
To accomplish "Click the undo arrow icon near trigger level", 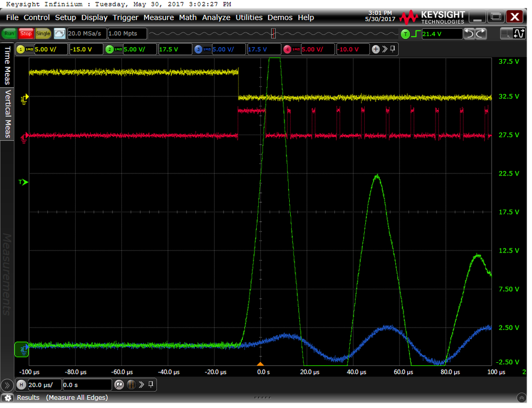I will pos(469,34).
